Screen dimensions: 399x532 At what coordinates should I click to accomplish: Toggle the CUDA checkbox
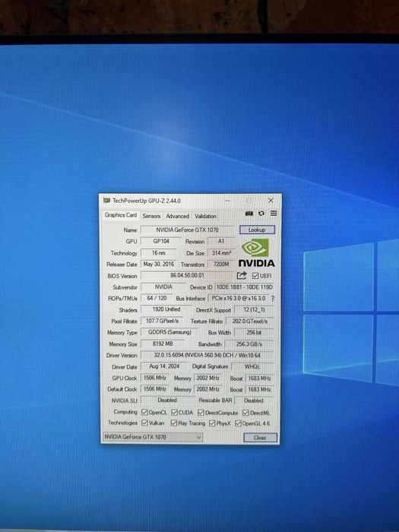pos(174,412)
